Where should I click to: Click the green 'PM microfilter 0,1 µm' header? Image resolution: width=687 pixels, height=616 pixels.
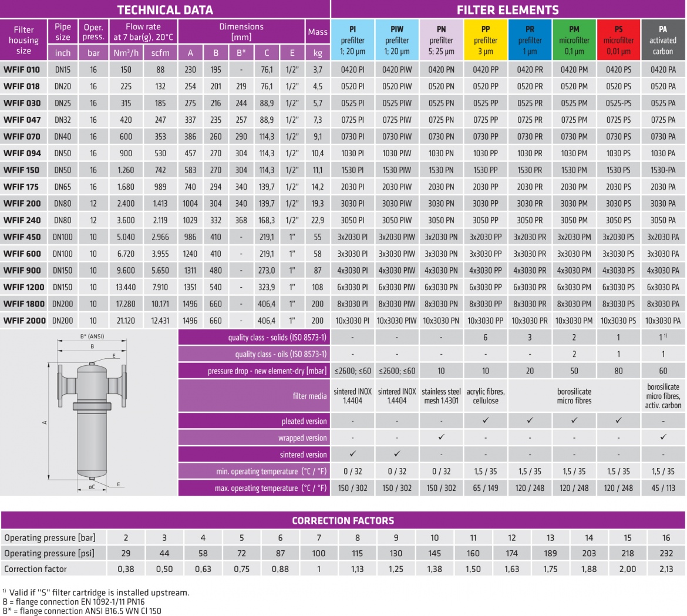[x=574, y=40]
